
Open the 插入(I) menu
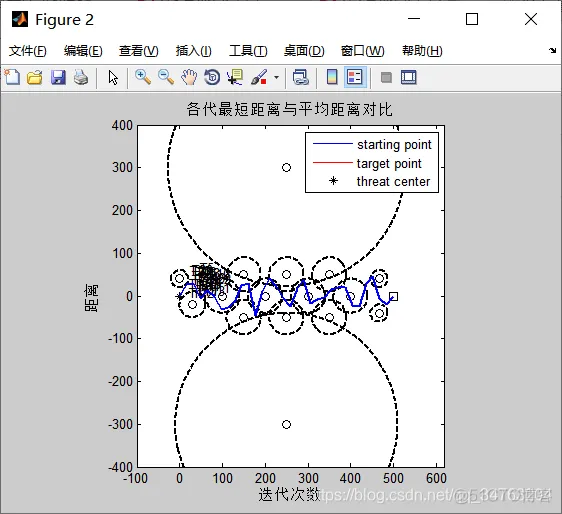(194, 51)
